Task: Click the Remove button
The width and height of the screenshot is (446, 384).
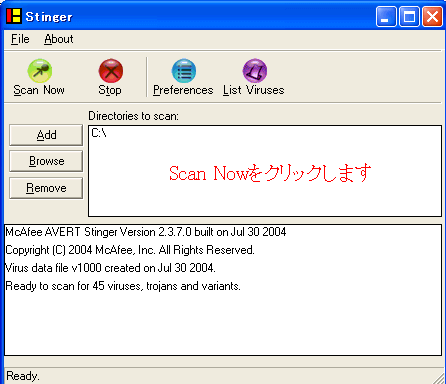Action: coord(46,188)
